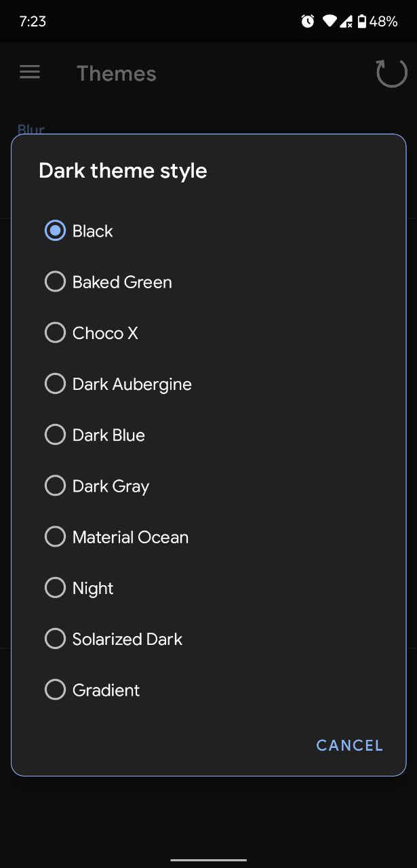This screenshot has width=417, height=868.
Task: Open the hamburger navigation menu
Action: [30, 73]
